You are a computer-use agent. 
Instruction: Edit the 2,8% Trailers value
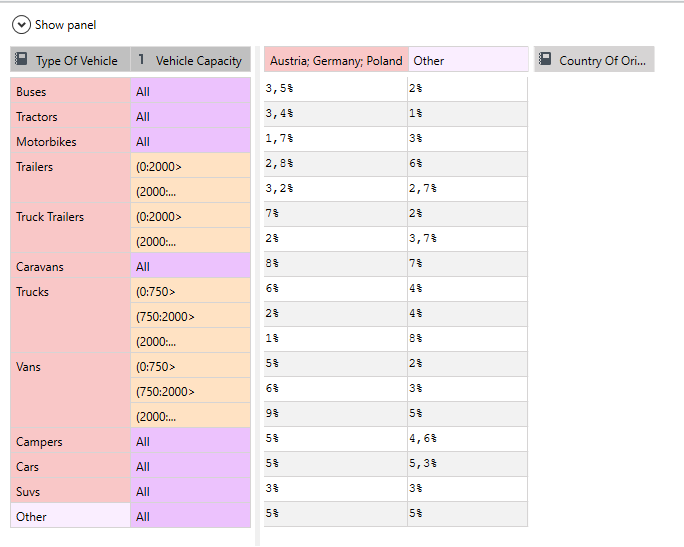tap(335, 164)
